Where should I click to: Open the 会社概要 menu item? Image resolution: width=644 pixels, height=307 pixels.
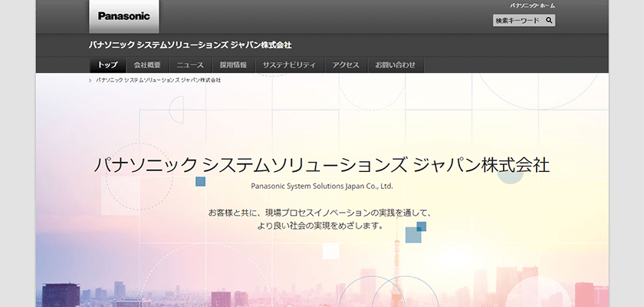(x=147, y=65)
